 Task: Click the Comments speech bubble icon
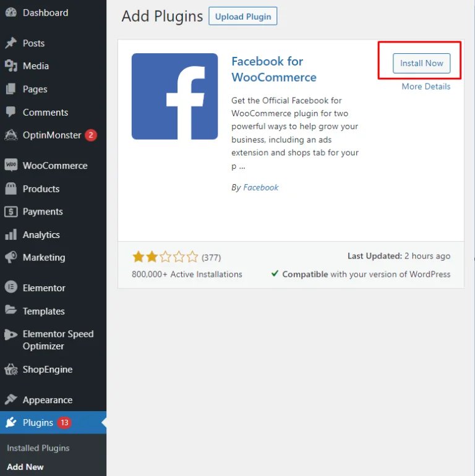(11, 113)
